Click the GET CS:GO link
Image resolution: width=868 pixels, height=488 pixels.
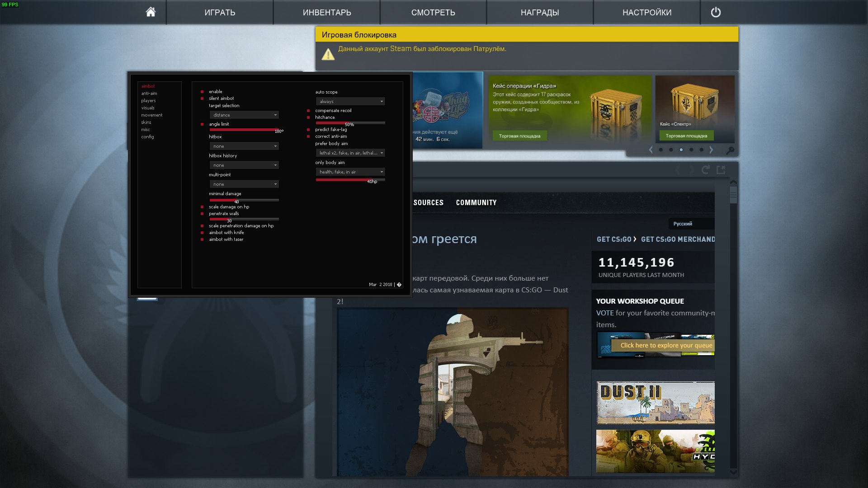[x=614, y=239]
